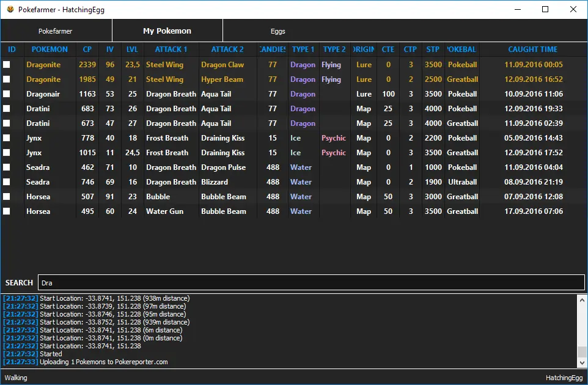The image size is (588, 385).
Task: Click caught time 11.09.2016 00:05
Action: 533,65
